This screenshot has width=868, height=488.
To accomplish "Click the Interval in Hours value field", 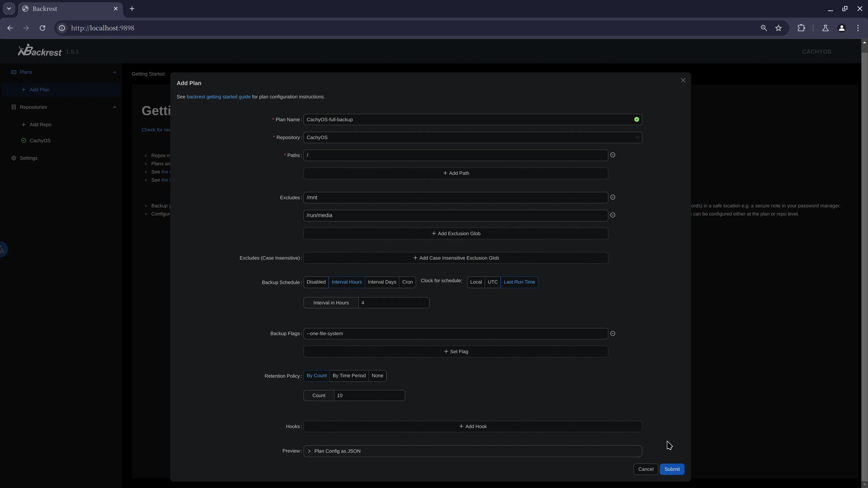I will pyautogui.click(x=394, y=303).
